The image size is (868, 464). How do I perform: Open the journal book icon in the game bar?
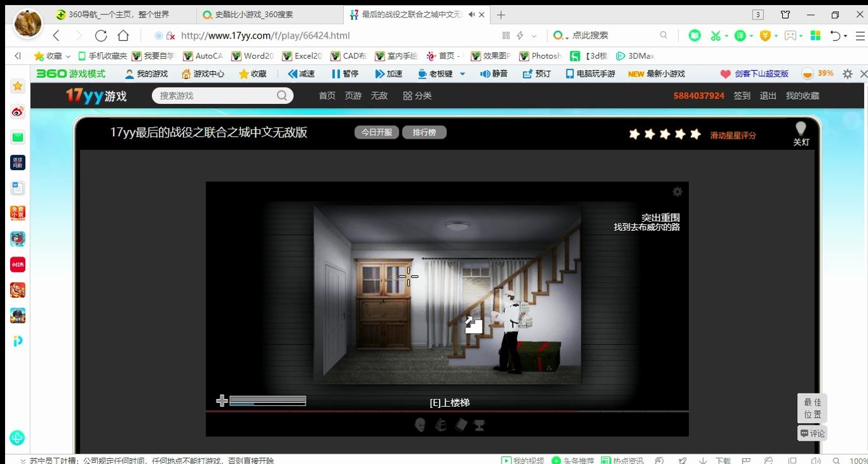pos(461,425)
